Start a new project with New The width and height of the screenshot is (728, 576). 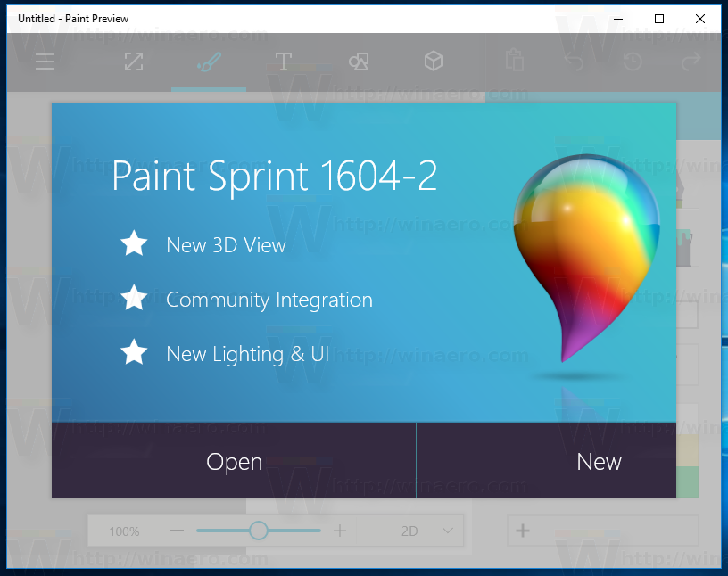[599, 462]
